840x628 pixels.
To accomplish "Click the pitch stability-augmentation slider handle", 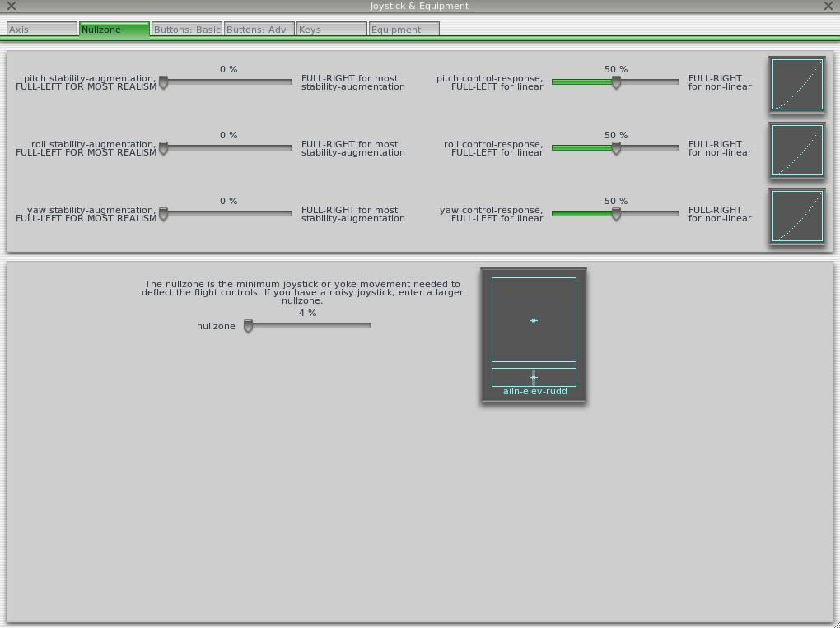I will 163,82.
